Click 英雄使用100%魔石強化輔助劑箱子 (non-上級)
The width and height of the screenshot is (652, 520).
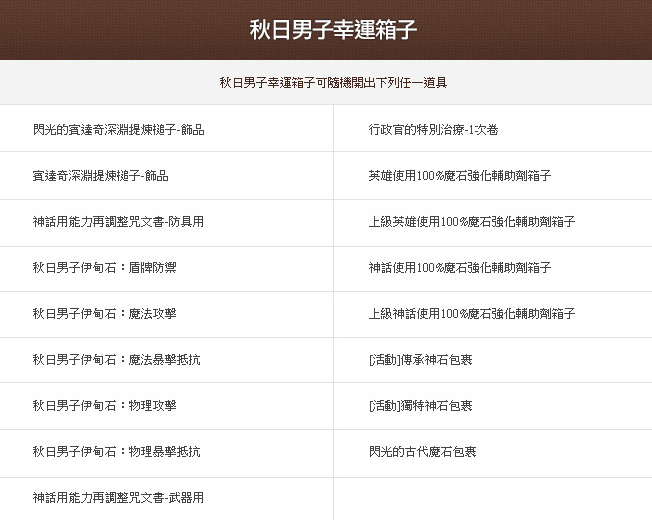point(459,176)
